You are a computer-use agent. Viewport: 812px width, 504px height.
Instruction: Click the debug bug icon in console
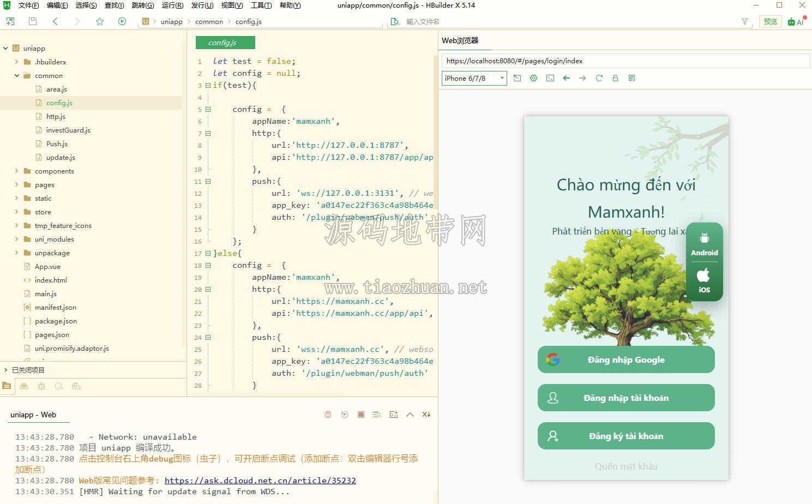click(x=328, y=415)
